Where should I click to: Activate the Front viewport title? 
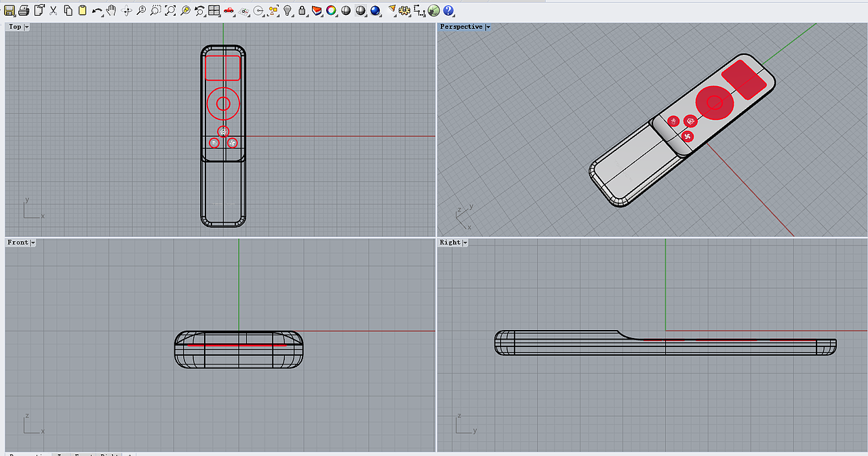pos(18,243)
